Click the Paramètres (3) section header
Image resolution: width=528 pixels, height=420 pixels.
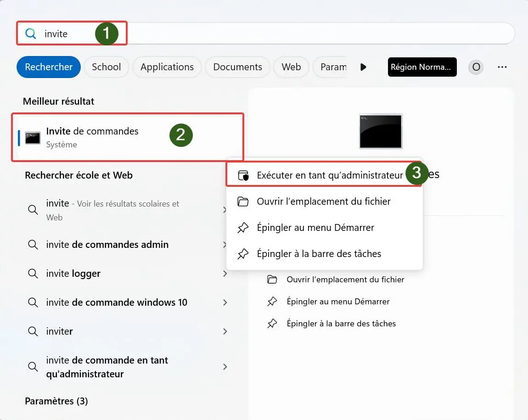tap(56, 401)
